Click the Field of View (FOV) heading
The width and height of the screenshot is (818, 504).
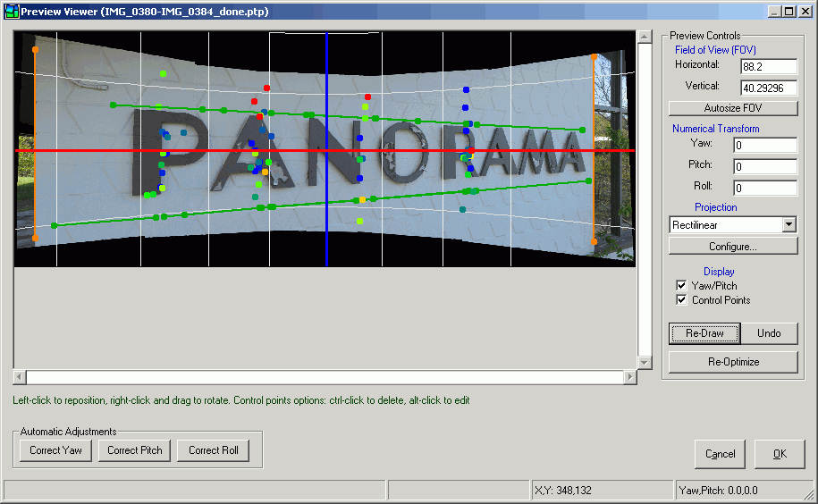[715, 50]
